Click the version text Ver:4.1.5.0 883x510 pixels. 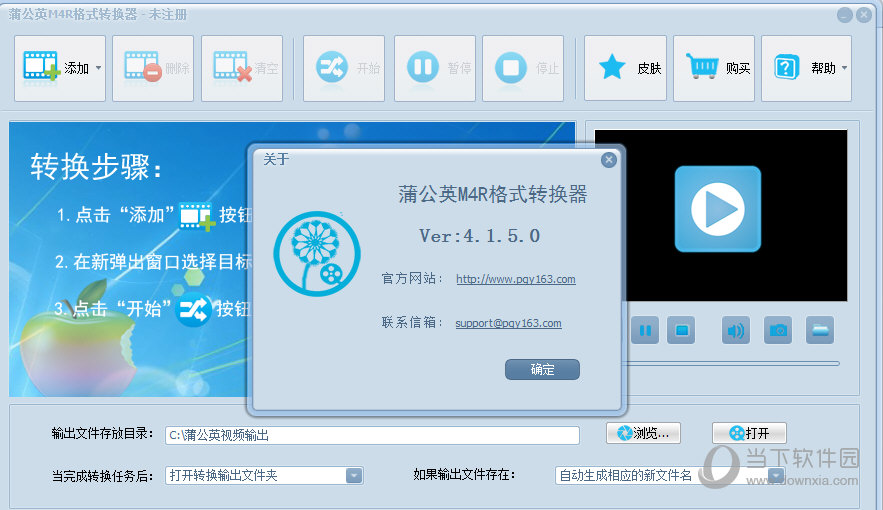[x=479, y=236]
